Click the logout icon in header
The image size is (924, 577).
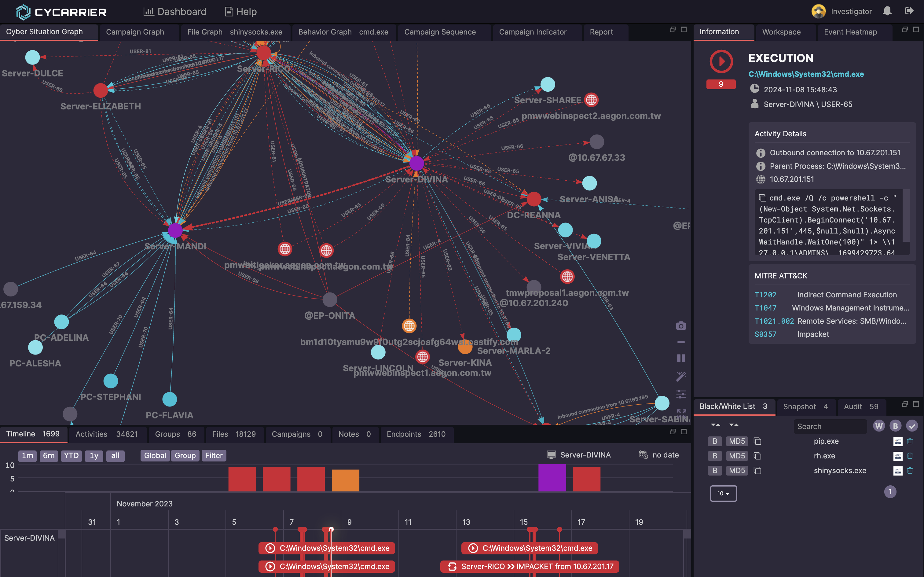coord(909,11)
